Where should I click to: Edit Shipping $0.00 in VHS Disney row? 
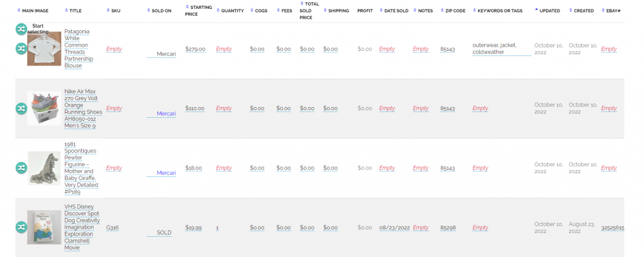[x=330, y=228]
